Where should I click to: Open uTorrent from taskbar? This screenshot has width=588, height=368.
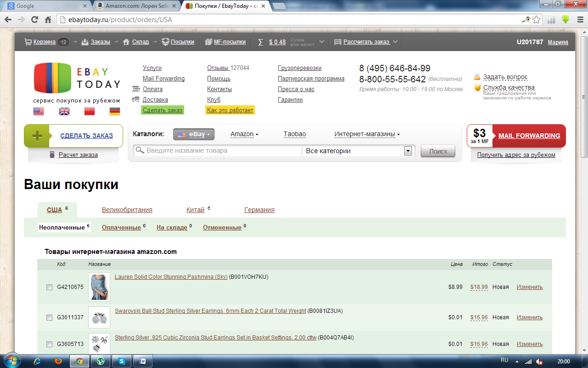[x=101, y=361]
